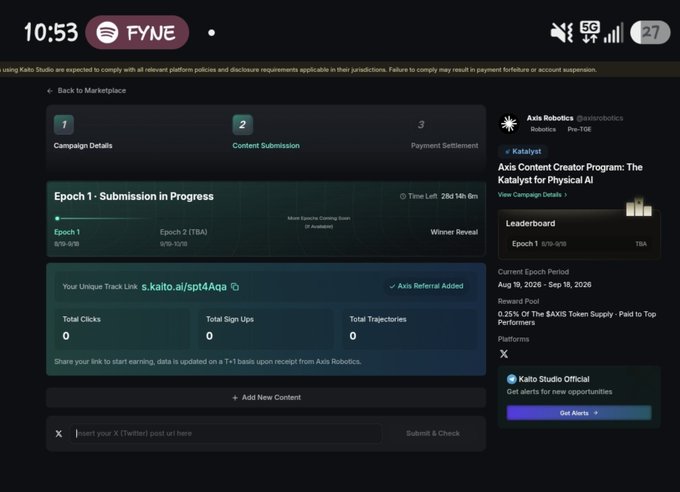Image resolution: width=680 pixels, height=492 pixels.
Task: Open View Campaign Details link
Action: 532,195
